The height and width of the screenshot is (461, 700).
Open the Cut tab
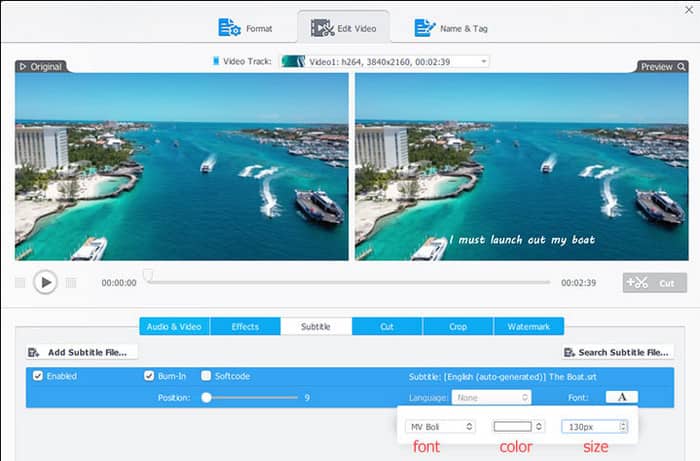[x=387, y=327]
